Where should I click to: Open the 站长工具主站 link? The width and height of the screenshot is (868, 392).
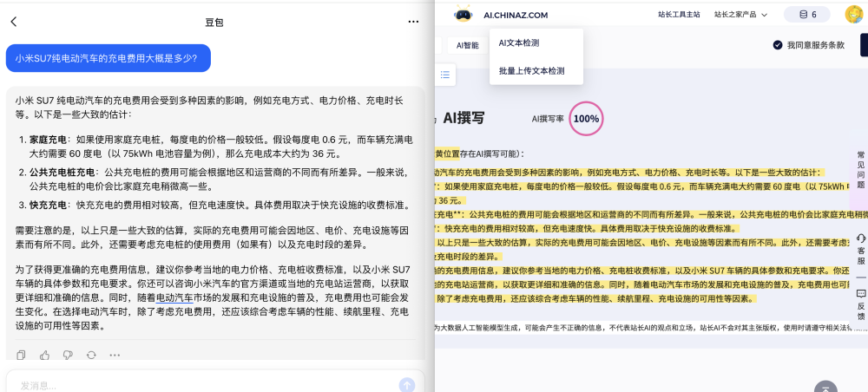click(x=679, y=15)
